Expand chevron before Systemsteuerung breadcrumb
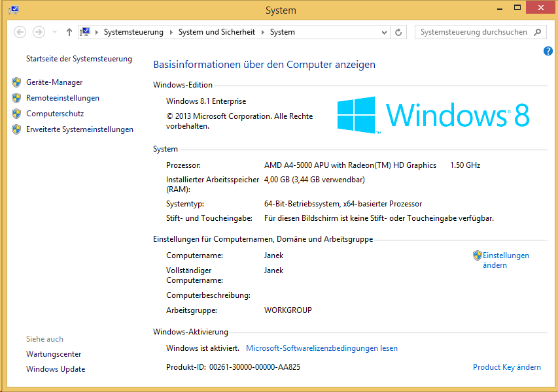The image size is (558, 392). [x=96, y=33]
